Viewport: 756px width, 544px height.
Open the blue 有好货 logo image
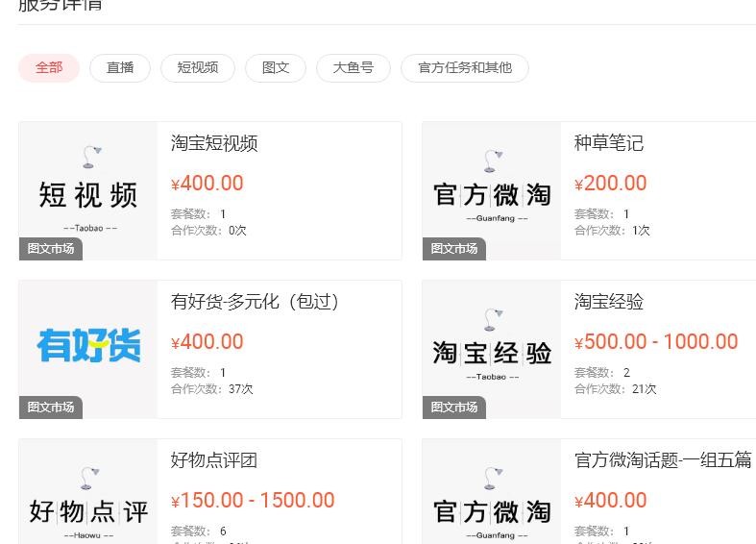coord(88,350)
